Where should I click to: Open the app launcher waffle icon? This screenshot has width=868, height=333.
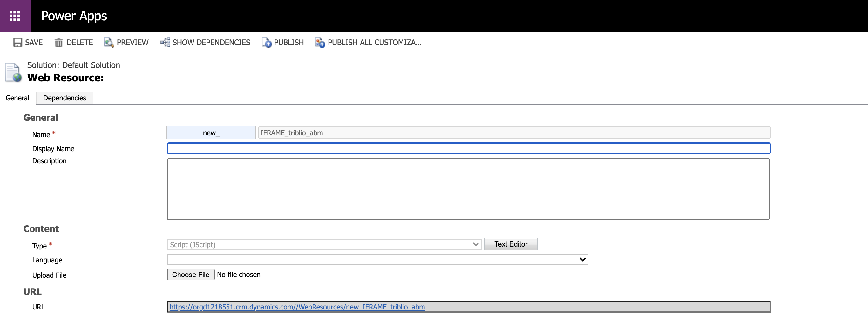coord(15,16)
